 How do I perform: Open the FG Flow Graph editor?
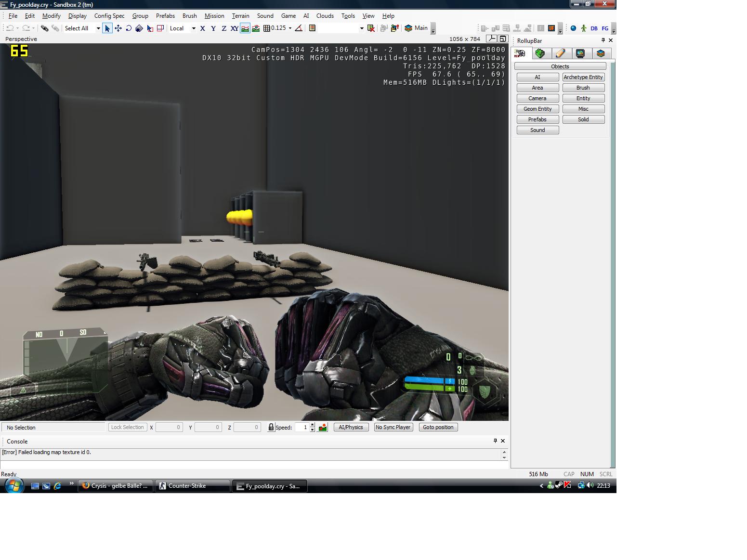click(x=605, y=28)
